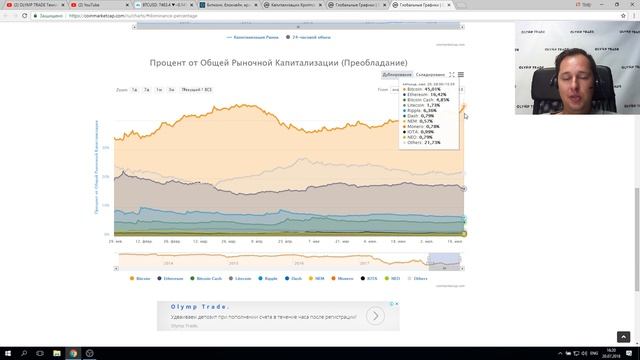Toggle NEO series in chart legend
This screenshot has width=640, height=360.
point(392,278)
